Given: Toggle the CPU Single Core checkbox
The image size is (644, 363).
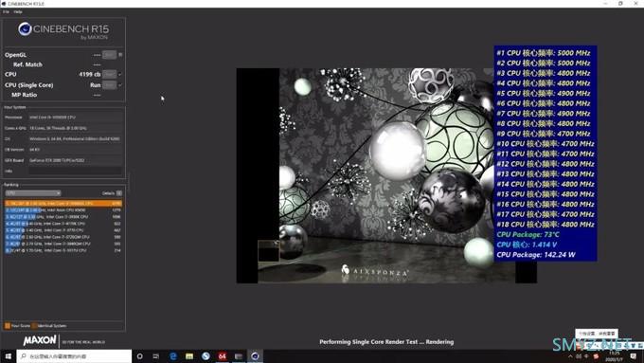Looking at the screenshot, I should 120,85.
